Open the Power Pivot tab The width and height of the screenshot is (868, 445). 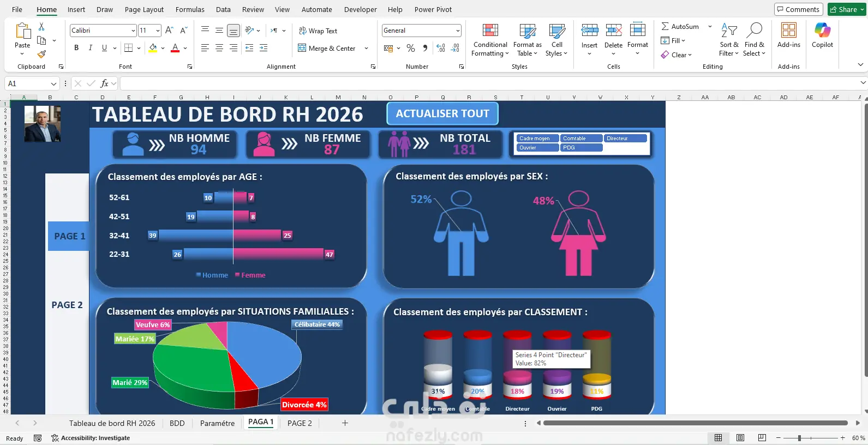pos(433,9)
